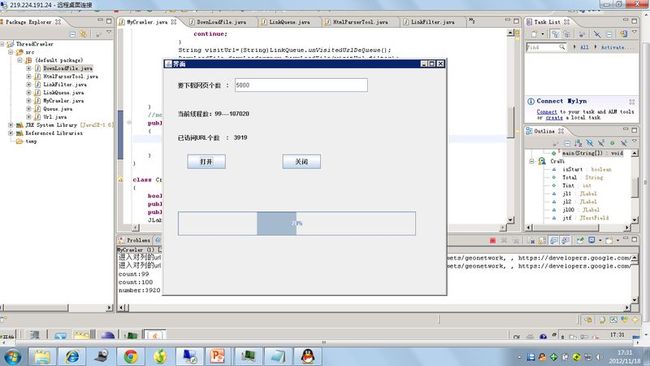The width and height of the screenshot is (650, 366).
Task: Click Outline vertical scrollbar
Action: point(635,187)
